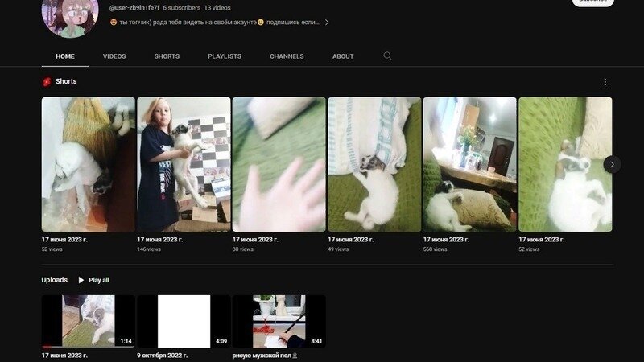Screen dimensions: 644x362
Task: Open the Short with 146 views
Action: (x=184, y=165)
